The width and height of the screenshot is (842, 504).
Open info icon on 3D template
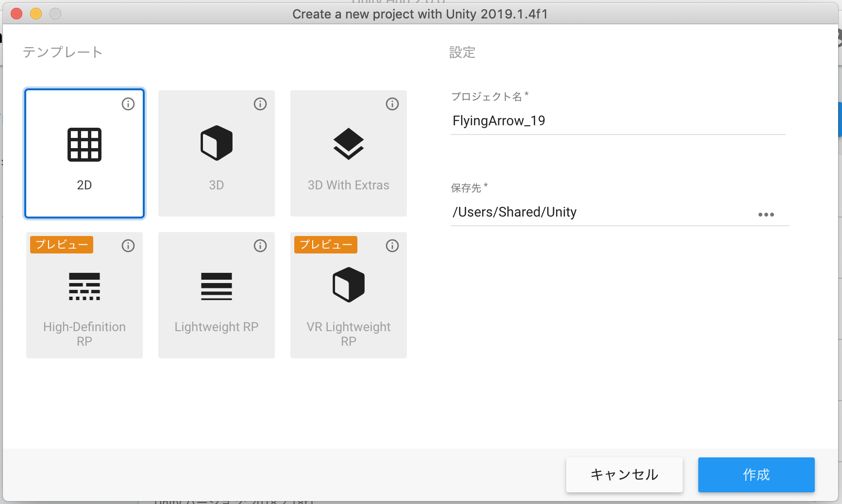coord(260,104)
